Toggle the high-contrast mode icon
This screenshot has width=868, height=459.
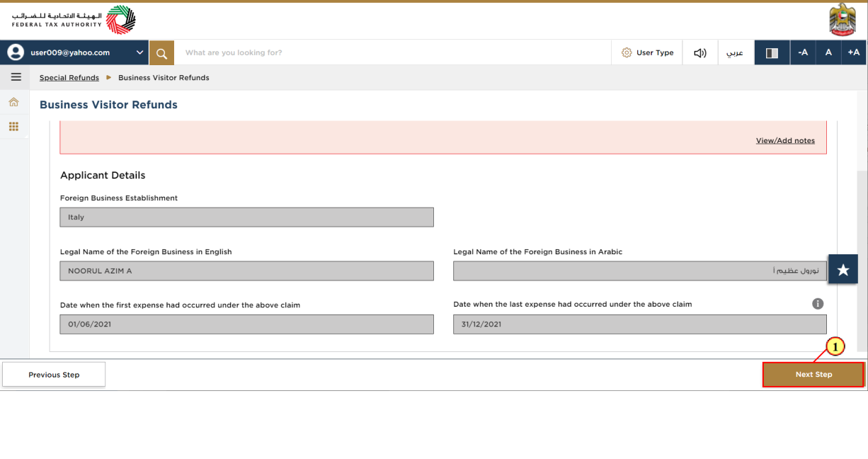pos(772,52)
